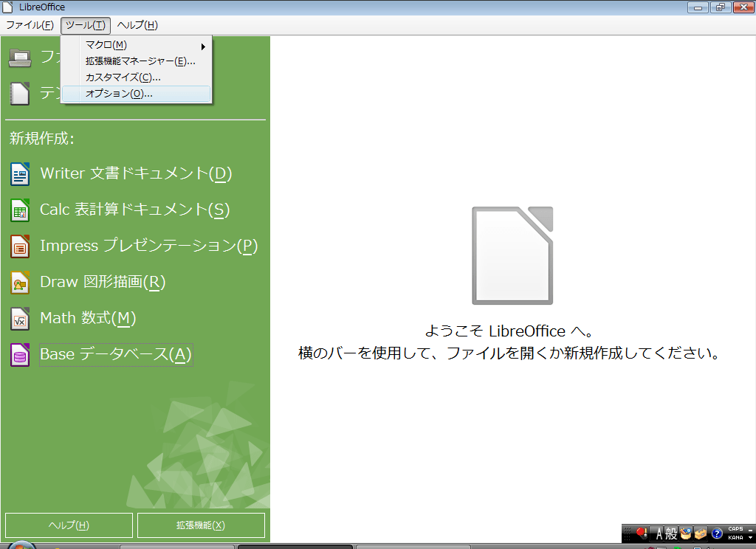
Task: Create a new Base データベース(A)
Action: tap(116, 355)
